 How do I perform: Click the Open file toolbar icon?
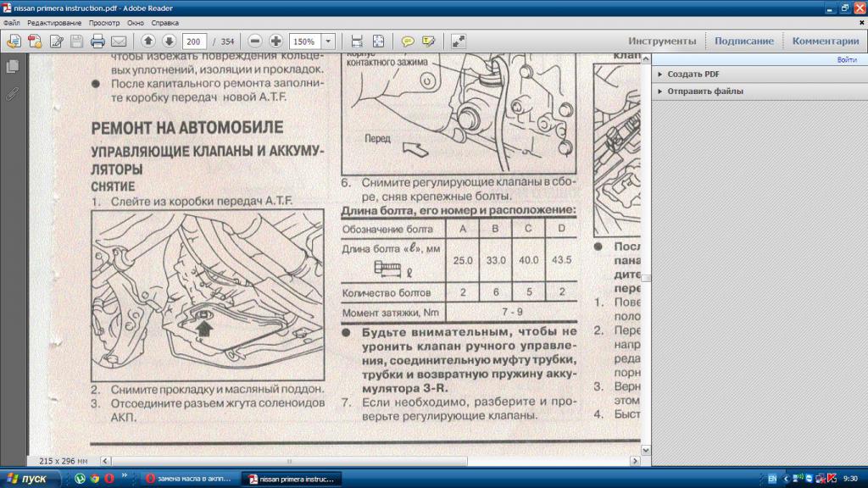click(x=14, y=42)
